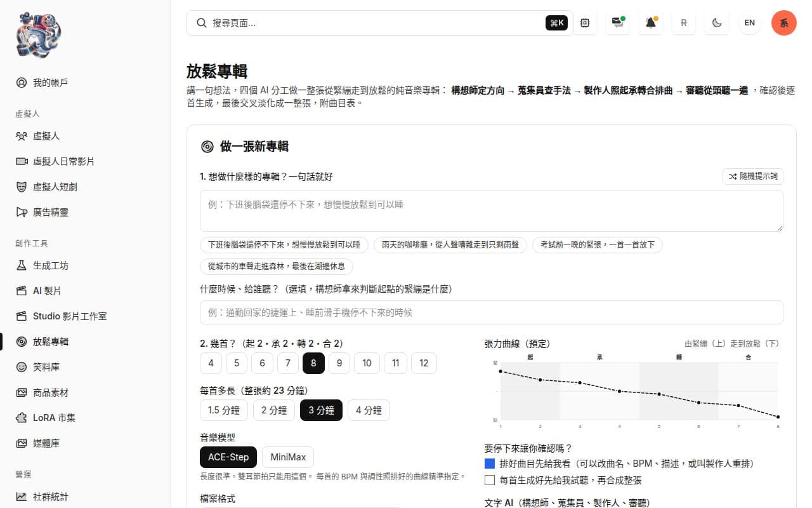Screen dimensions: 812x508
Task: Click the disc icon beside 放鬆專輯
Action: click(x=22, y=342)
